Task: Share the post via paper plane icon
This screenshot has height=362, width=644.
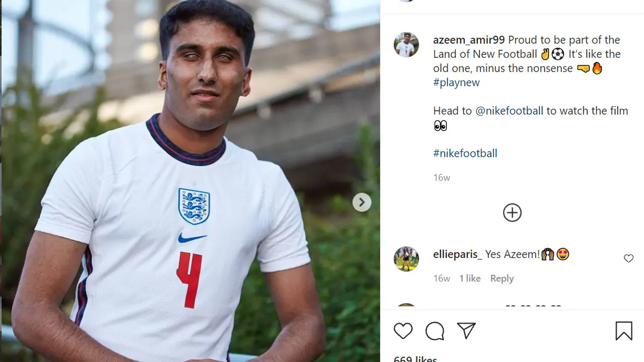Action: [466, 331]
